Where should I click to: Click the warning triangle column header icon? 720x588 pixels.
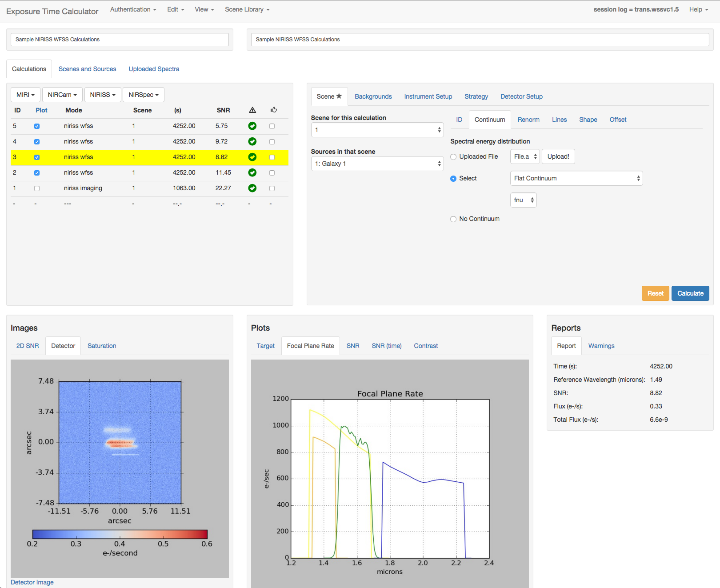[252, 110]
